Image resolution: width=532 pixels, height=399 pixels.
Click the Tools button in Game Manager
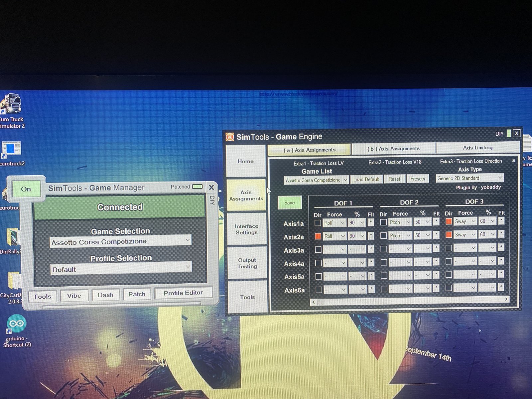point(43,296)
